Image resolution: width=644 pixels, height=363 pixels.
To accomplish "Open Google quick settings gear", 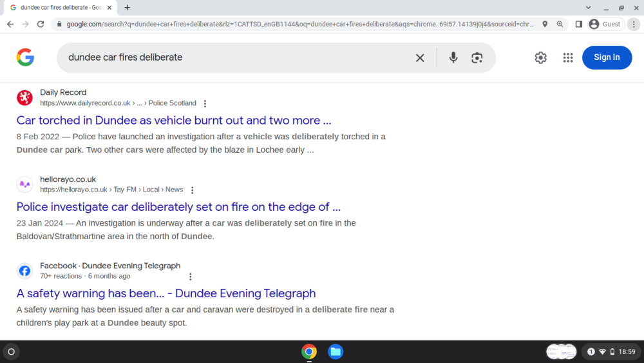I will [540, 57].
